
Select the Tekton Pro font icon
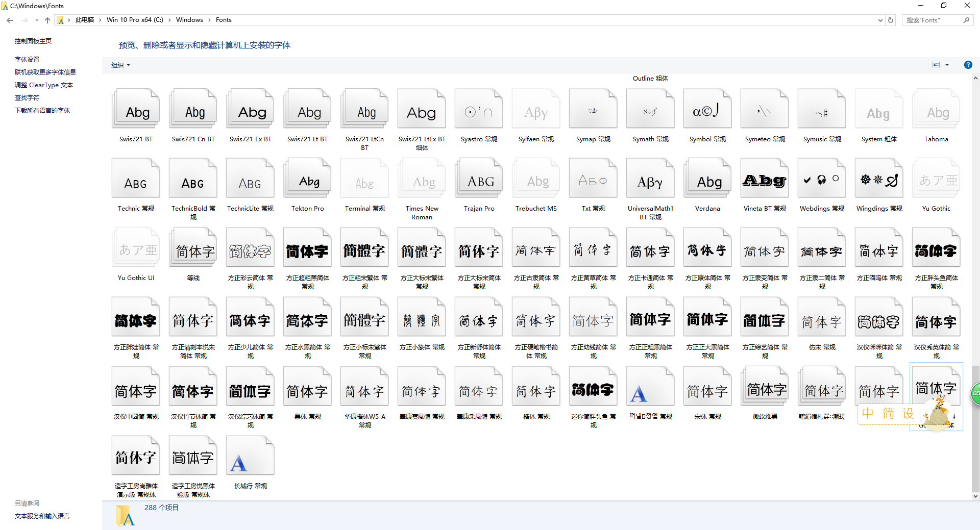pos(307,179)
